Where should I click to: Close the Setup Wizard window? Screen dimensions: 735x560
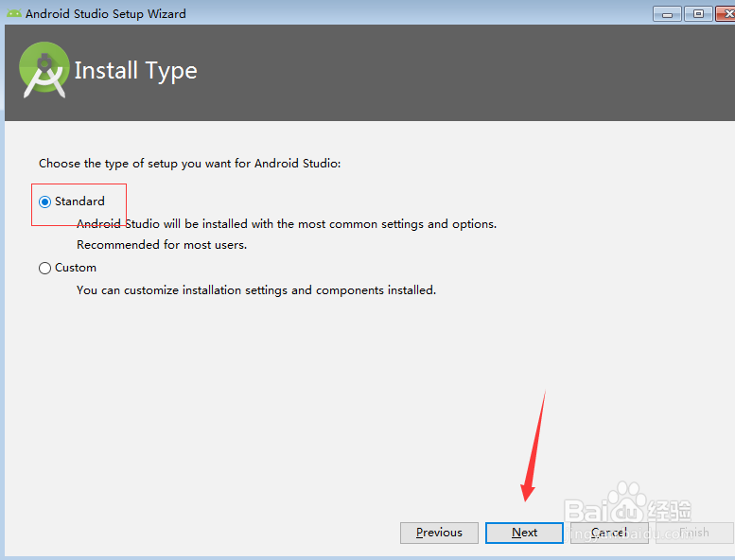[726, 14]
